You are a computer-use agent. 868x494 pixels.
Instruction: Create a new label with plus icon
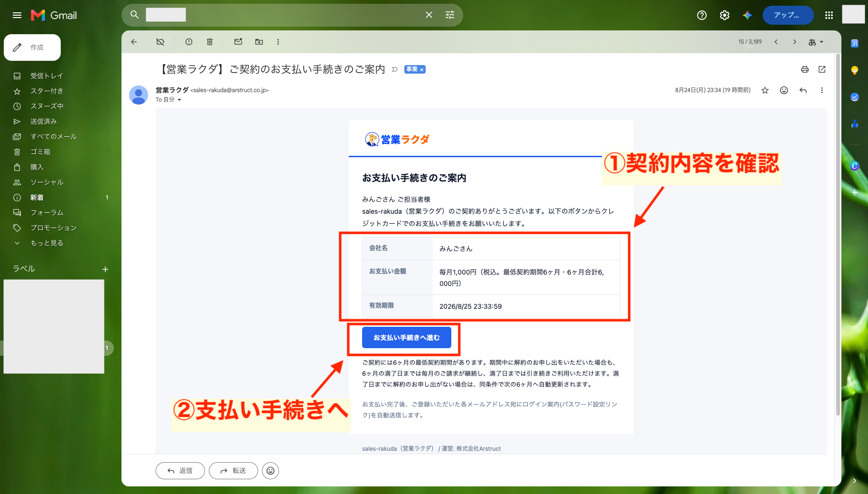coord(105,269)
